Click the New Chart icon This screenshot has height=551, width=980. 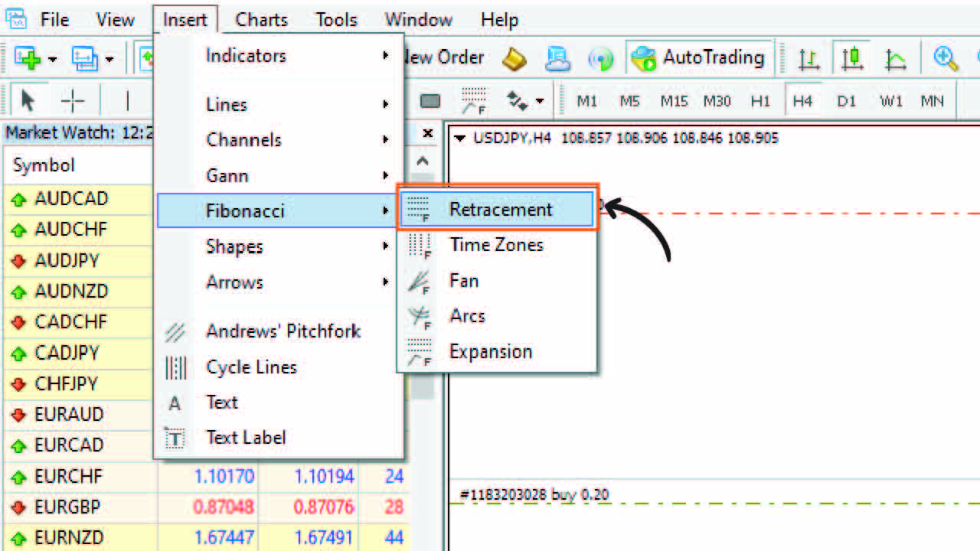pyautogui.click(x=28, y=58)
